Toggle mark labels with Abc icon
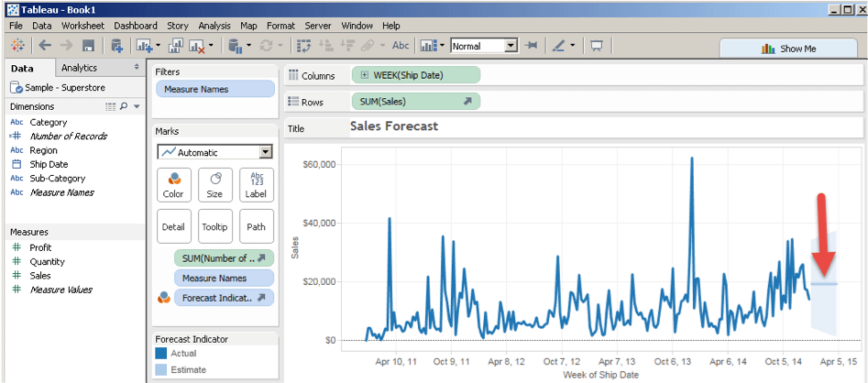 click(x=401, y=46)
